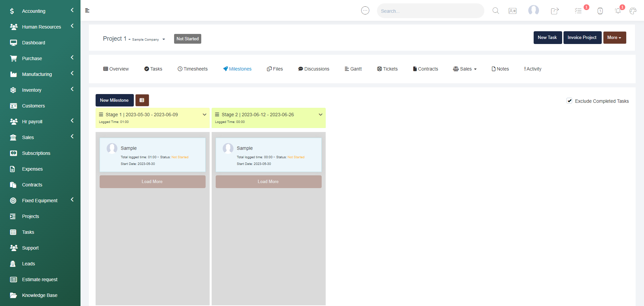Click the search magnifier icon
Image resolution: width=644 pixels, height=306 pixels.
click(495, 11)
